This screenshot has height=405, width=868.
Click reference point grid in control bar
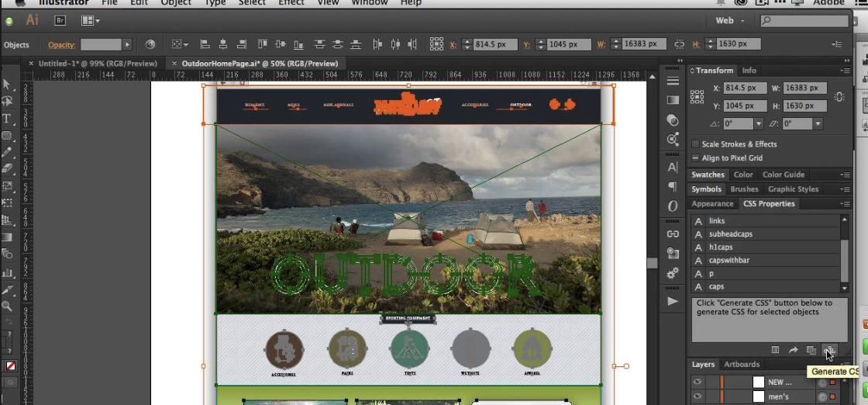pos(436,44)
